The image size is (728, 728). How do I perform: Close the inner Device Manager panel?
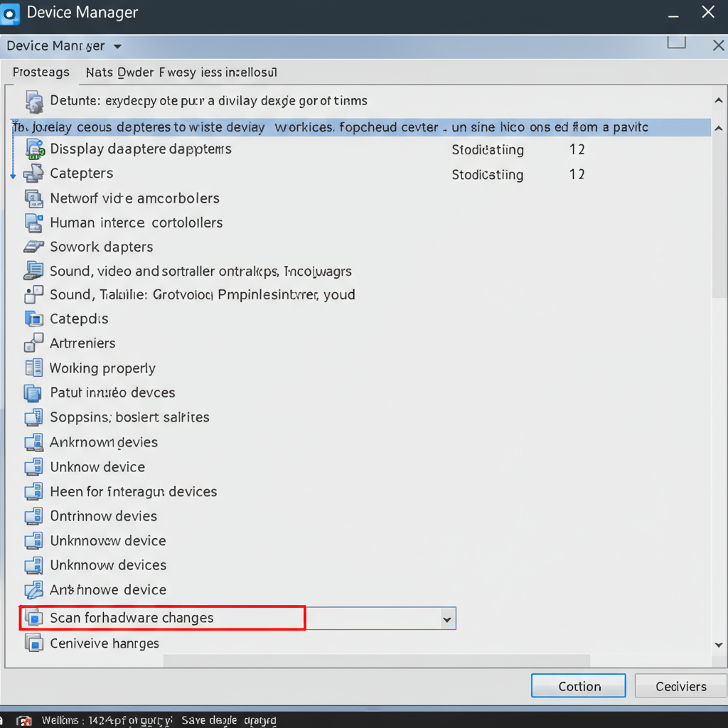click(x=718, y=45)
